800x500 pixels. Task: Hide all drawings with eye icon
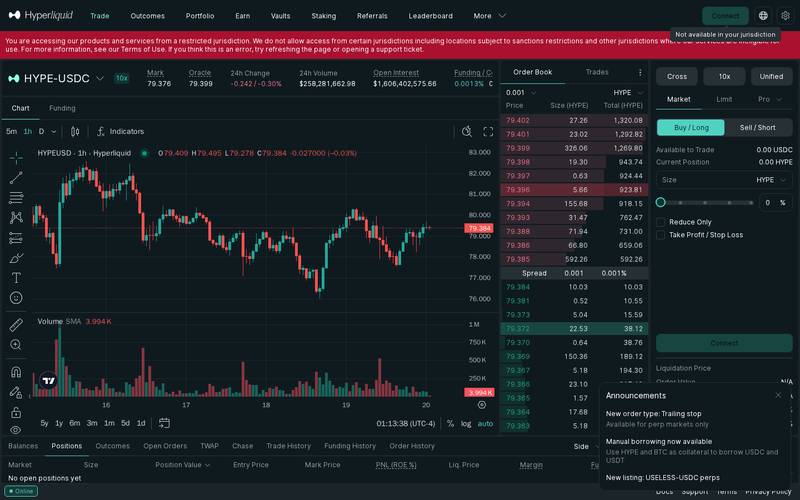[16, 430]
